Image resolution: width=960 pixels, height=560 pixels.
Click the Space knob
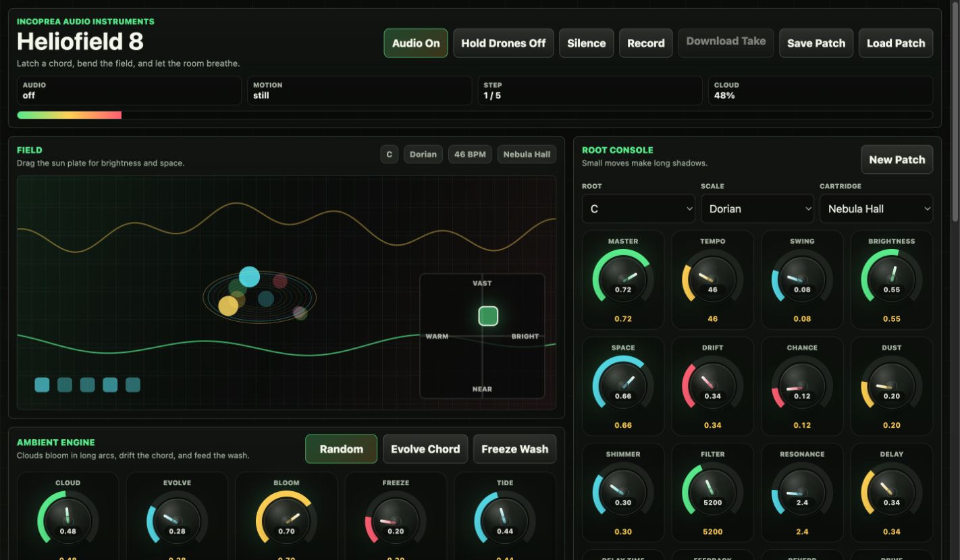coord(623,386)
